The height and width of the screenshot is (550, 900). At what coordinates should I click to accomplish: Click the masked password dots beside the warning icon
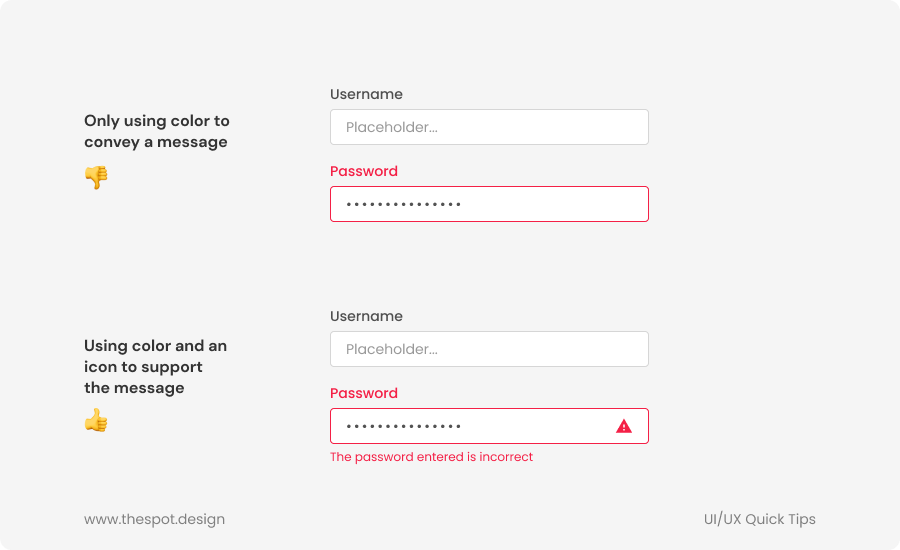pos(404,426)
